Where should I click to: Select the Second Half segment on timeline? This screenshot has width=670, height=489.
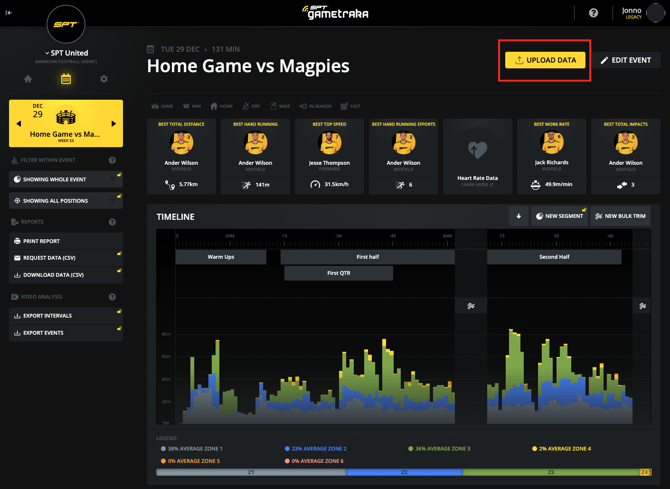(554, 257)
